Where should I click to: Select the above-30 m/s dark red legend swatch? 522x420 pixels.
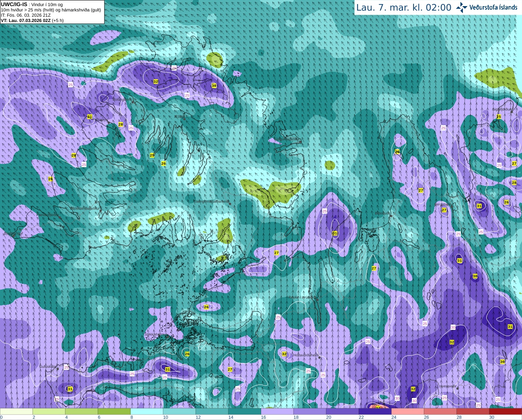click(506, 411)
